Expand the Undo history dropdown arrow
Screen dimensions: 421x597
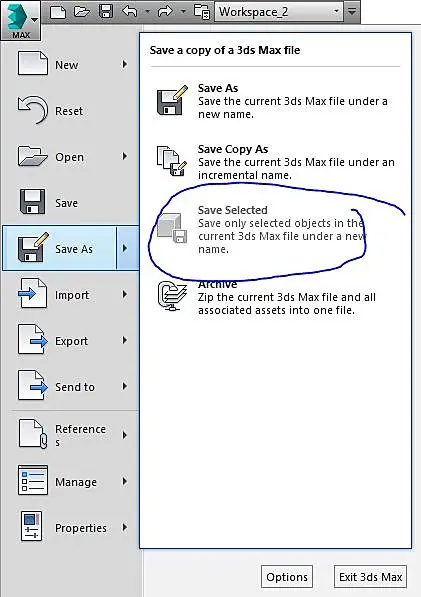coord(147,12)
